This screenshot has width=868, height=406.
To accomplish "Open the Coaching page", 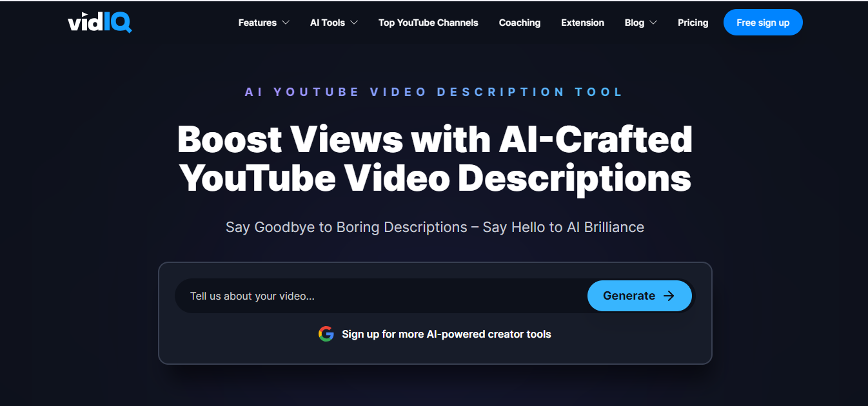I will click(x=520, y=23).
